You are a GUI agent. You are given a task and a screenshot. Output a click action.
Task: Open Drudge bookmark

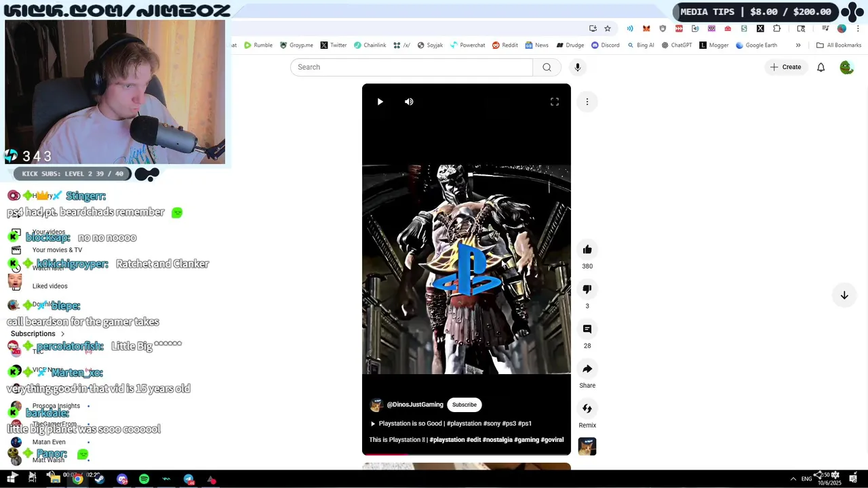point(570,45)
